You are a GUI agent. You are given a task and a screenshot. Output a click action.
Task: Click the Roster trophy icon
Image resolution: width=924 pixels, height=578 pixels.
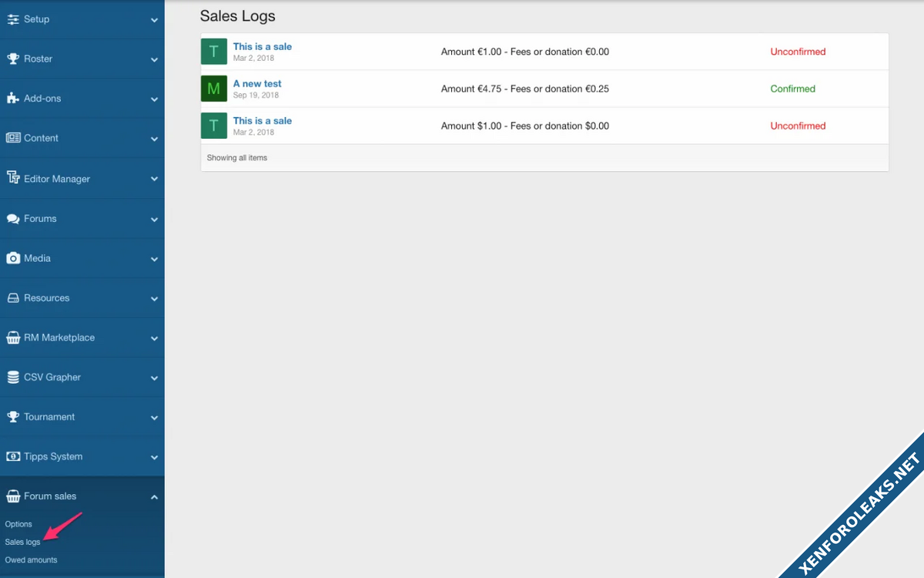pos(13,59)
